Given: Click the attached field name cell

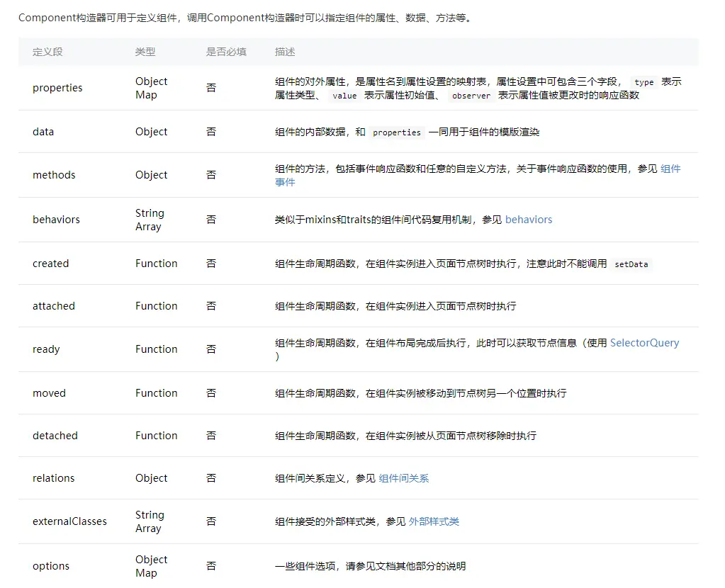Looking at the screenshot, I should [54, 306].
